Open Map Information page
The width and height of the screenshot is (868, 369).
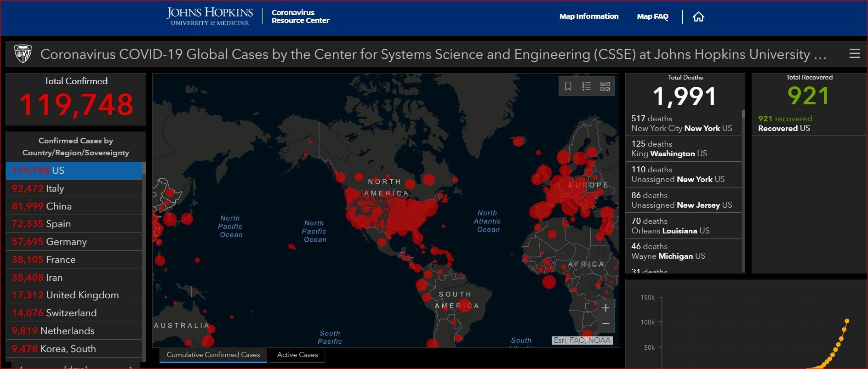click(589, 17)
